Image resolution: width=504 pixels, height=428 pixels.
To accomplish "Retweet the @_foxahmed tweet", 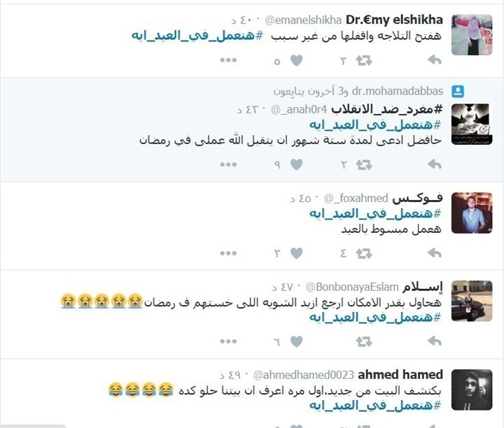I will [x=364, y=254].
